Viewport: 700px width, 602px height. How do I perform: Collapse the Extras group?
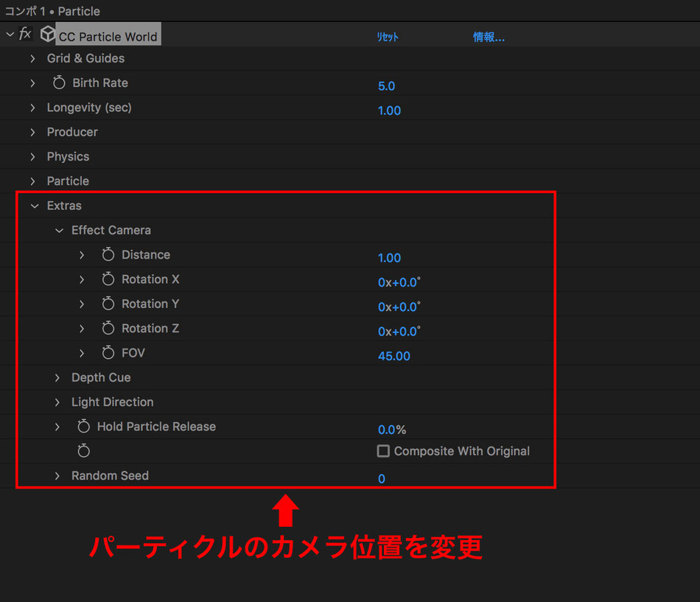(x=35, y=206)
